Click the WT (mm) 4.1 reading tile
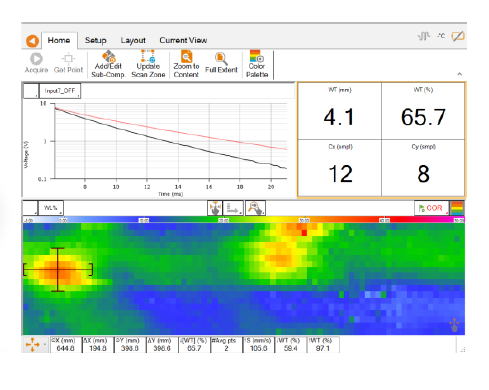Screen dimensions: 489x390 tap(340, 111)
